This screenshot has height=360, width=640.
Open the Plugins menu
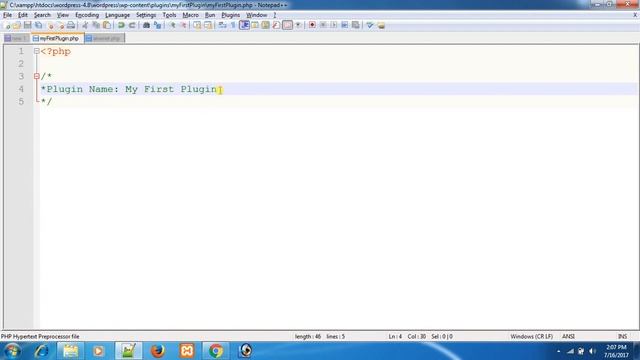click(231, 15)
